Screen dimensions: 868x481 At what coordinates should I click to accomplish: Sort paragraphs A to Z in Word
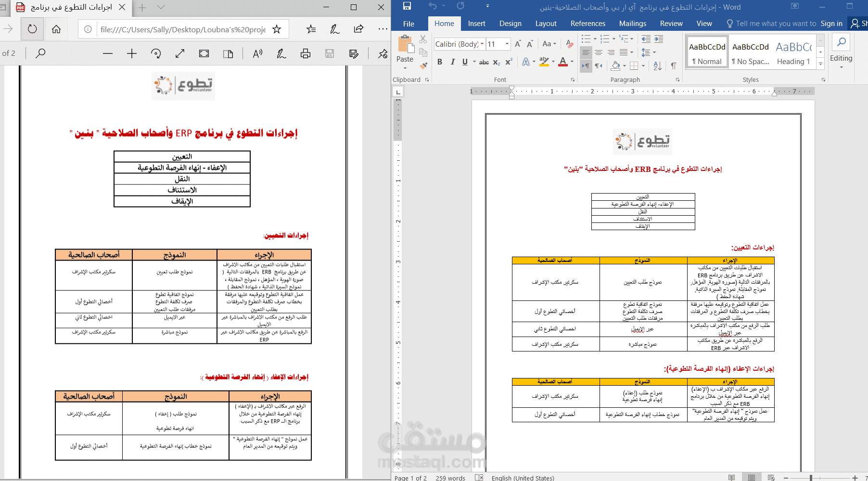[658, 65]
